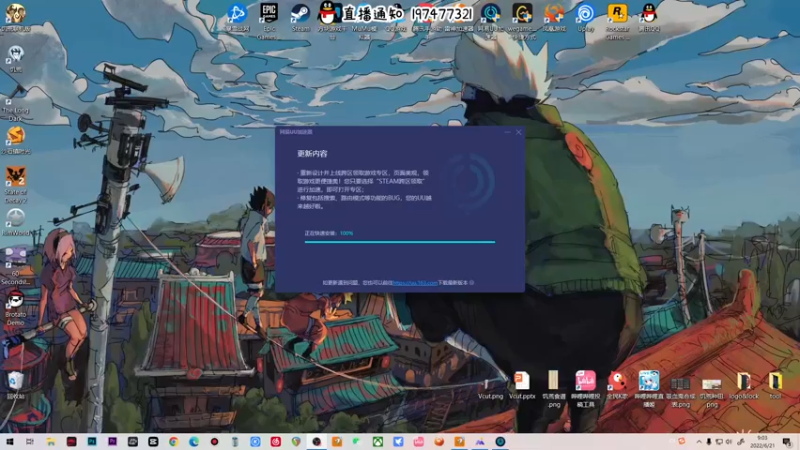This screenshot has width=800, height=450.
Task: Select the RimWorld desktop shortcut
Action: click(x=15, y=222)
